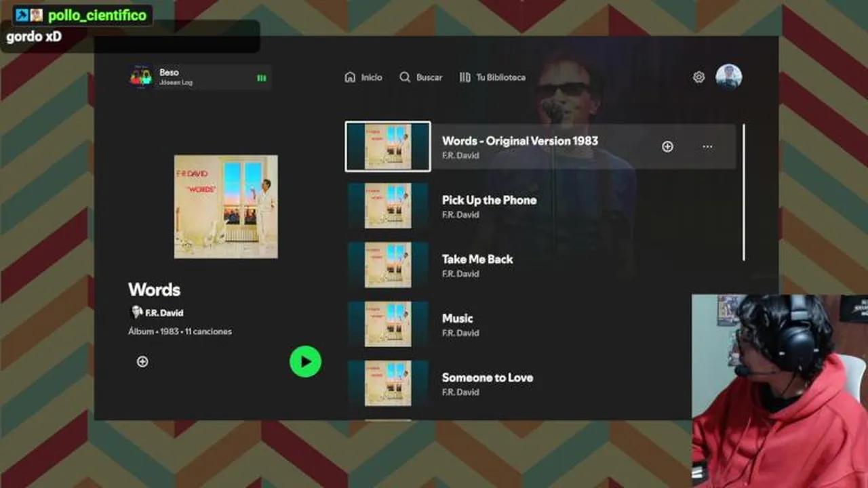Image resolution: width=868 pixels, height=488 pixels.
Task: Play the Words album with green button
Action: click(x=305, y=361)
